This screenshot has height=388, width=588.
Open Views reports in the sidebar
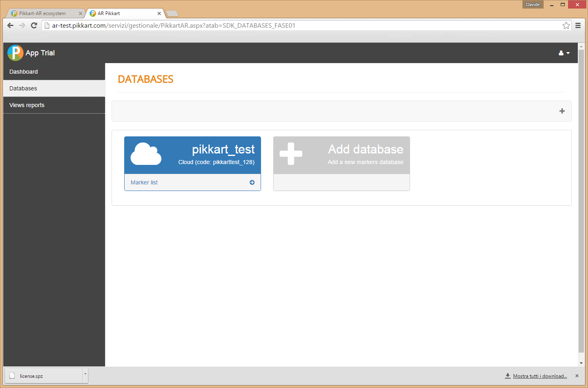[54, 105]
